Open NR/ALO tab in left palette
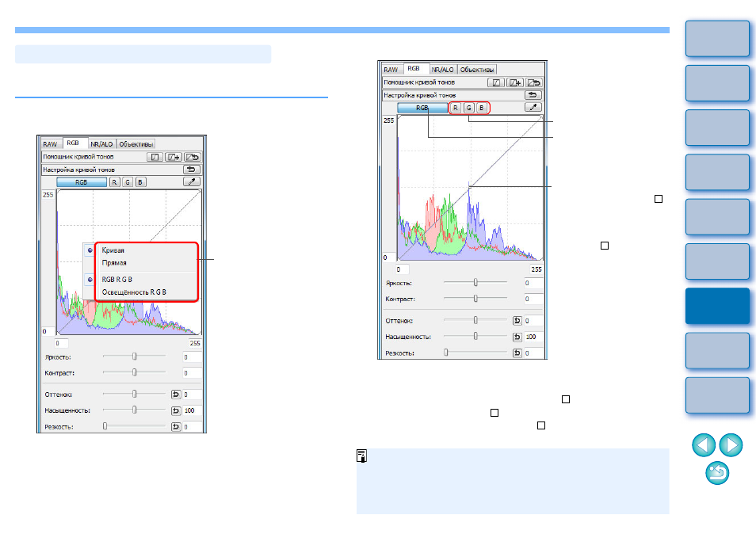756x534 pixels. click(101, 144)
